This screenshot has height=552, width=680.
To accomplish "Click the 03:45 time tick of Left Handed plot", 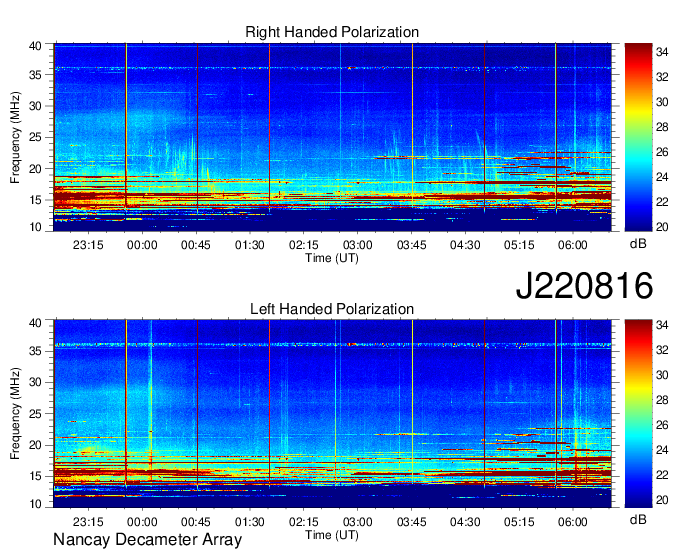I will tap(411, 522).
